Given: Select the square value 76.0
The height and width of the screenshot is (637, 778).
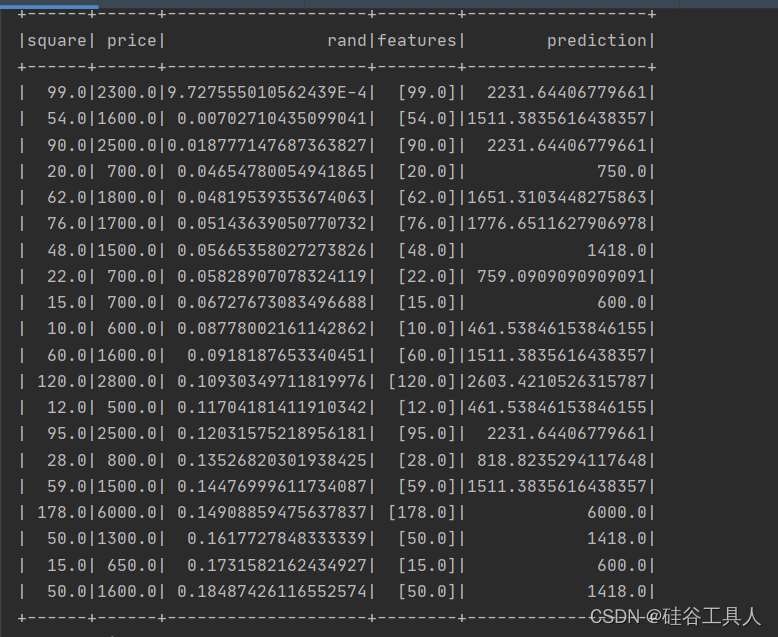Looking at the screenshot, I should (67, 224).
